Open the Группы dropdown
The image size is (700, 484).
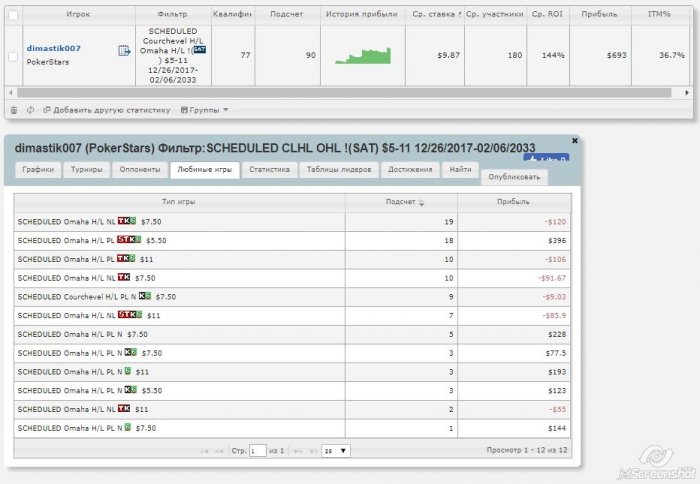click(204, 110)
